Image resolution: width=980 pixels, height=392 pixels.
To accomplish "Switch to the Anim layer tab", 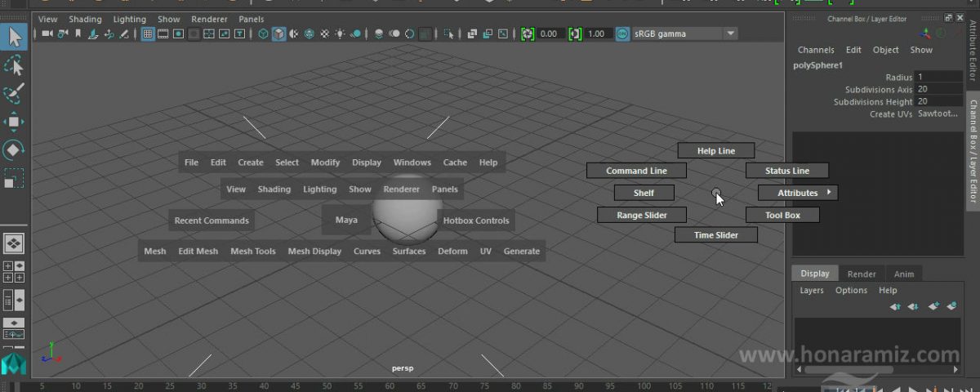I will 904,274.
